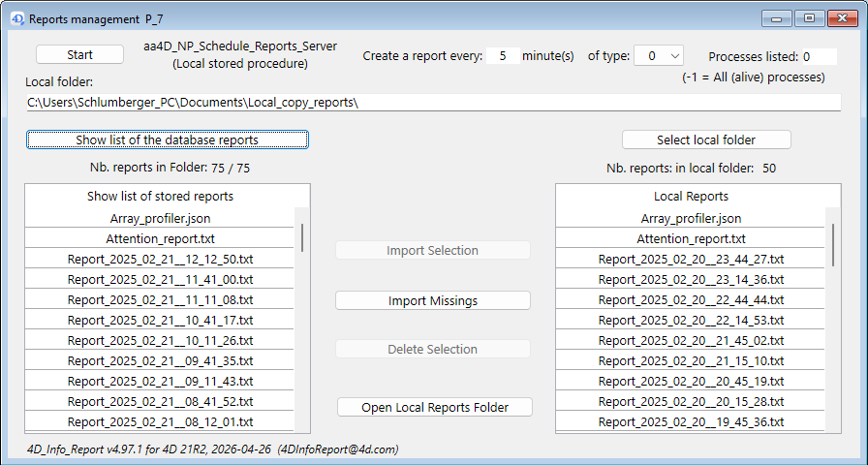
Task: Open Local Reports Folder
Action: tap(434, 407)
